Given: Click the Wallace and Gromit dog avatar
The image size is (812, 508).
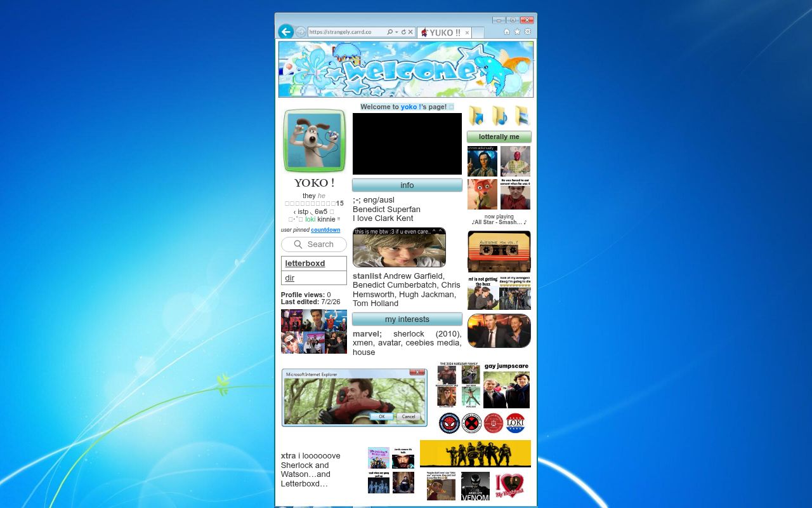Looking at the screenshot, I should [315, 140].
